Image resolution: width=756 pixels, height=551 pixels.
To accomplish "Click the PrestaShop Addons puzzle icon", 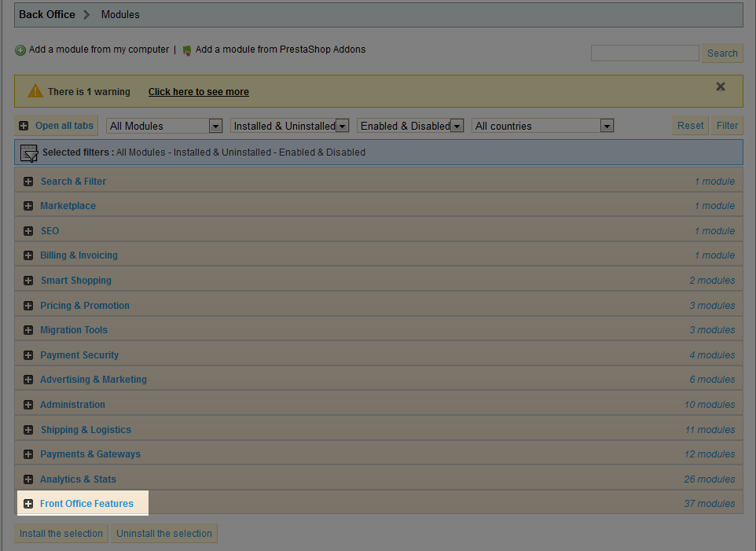I will pyautogui.click(x=187, y=50).
